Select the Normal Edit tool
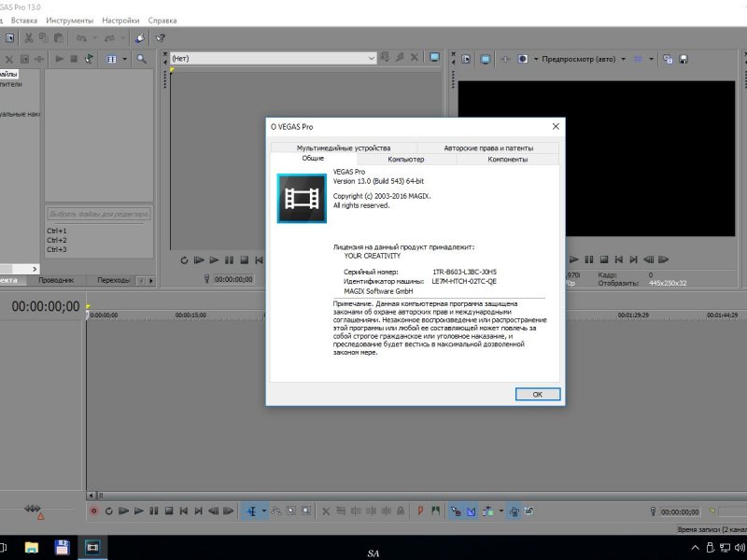747x560 pixels. coord(251,511)
